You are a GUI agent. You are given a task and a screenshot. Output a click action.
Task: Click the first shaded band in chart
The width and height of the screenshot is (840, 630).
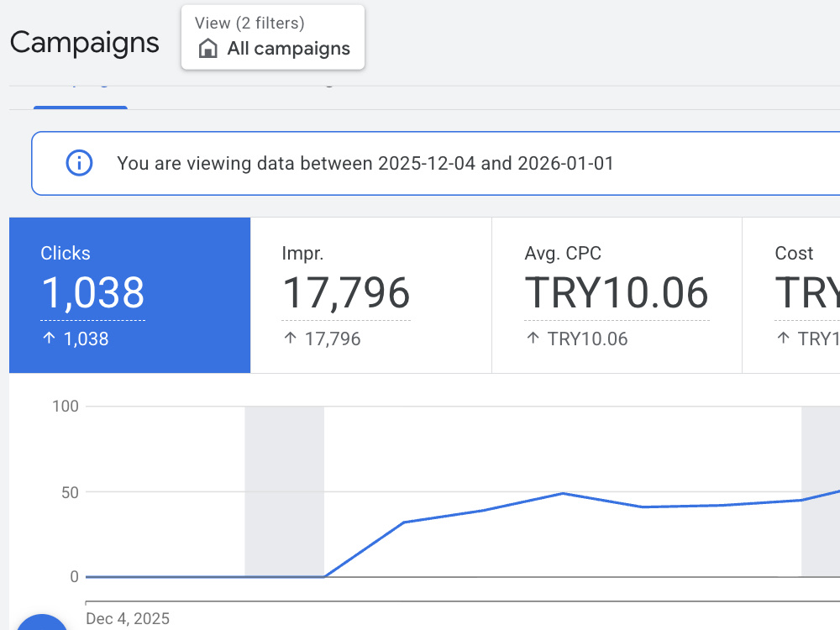click(x=285, y=491)
